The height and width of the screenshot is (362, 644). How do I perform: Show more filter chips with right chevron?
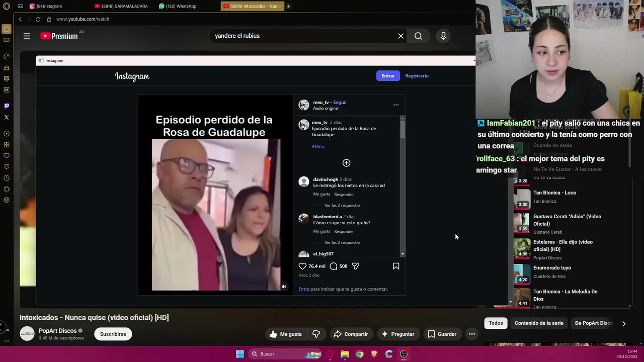tap(624, 324)
